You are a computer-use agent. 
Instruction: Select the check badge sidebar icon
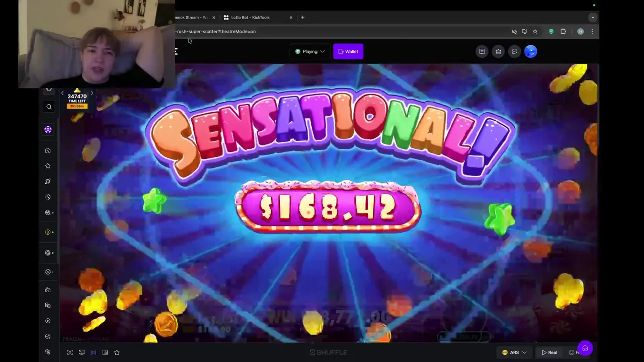[48, 336]
